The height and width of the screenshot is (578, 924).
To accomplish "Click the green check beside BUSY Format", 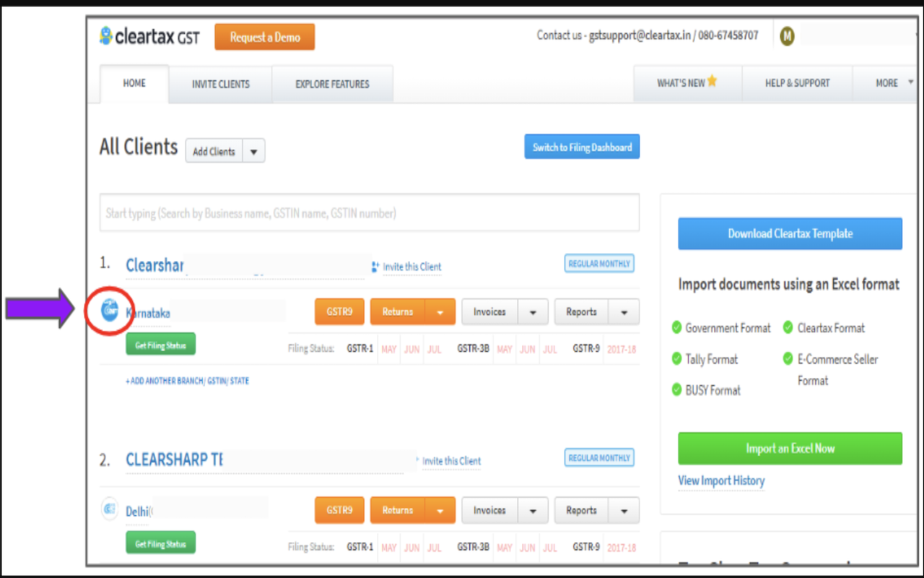I will pos(677,390).
